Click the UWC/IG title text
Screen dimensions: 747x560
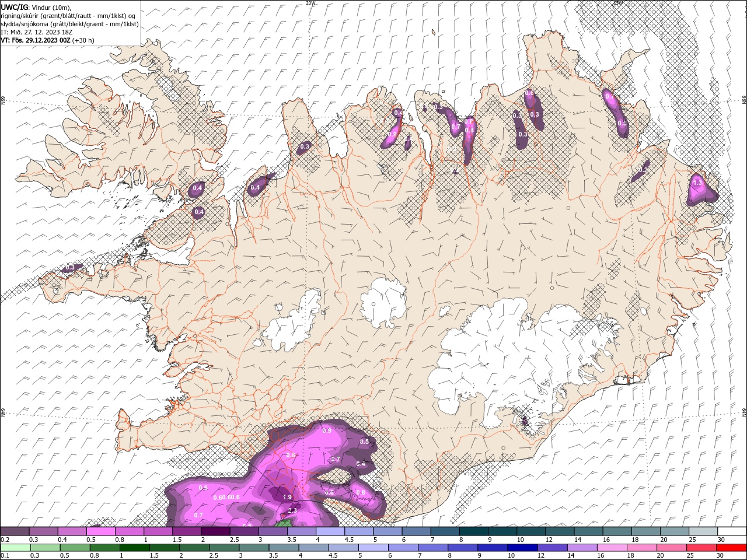click(x=14, y=6)
